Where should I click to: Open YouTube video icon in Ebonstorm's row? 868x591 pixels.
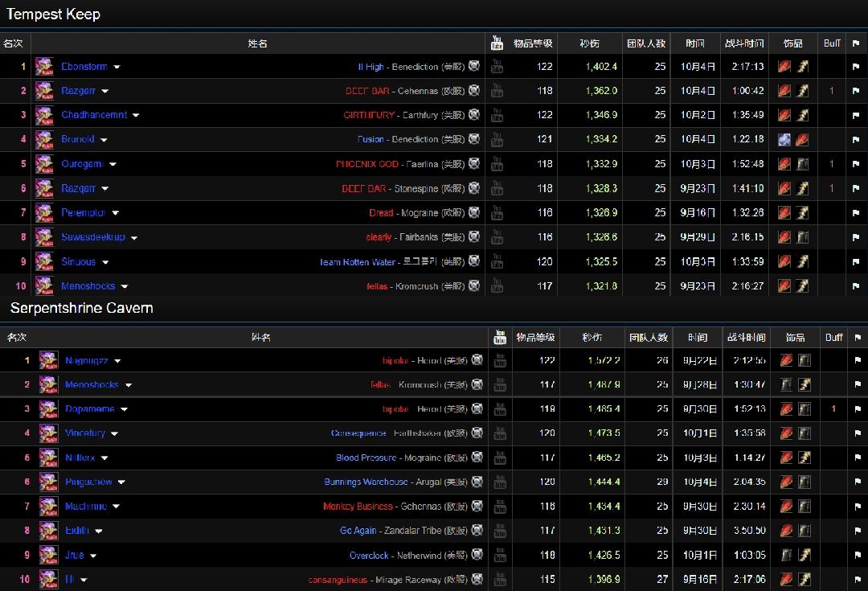[497, 67]
